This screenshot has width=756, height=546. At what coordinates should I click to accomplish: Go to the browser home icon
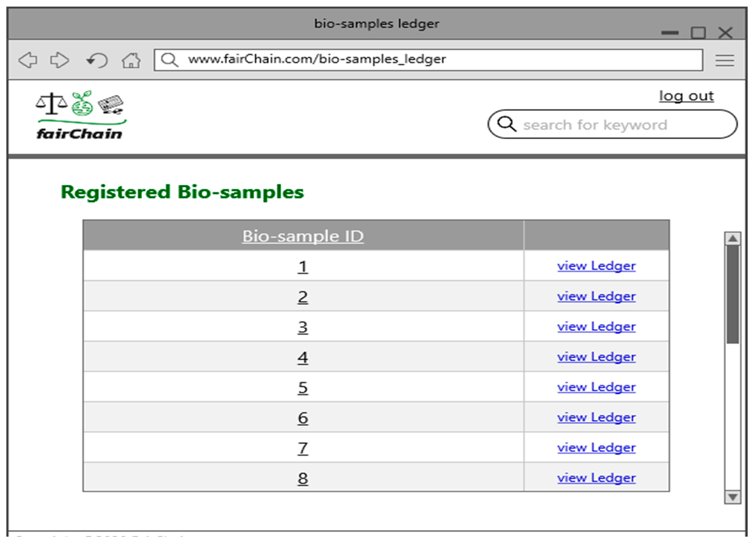tap(131, 60)
